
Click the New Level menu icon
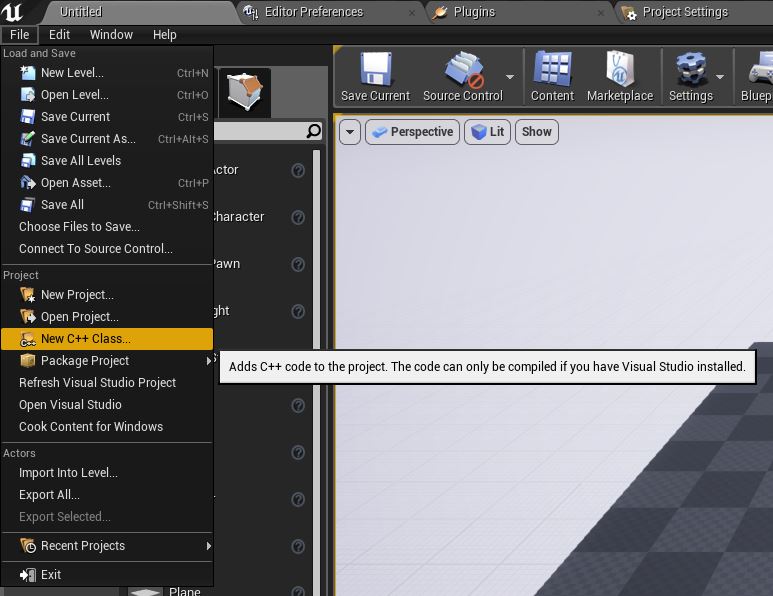click(x=28, y=73)
